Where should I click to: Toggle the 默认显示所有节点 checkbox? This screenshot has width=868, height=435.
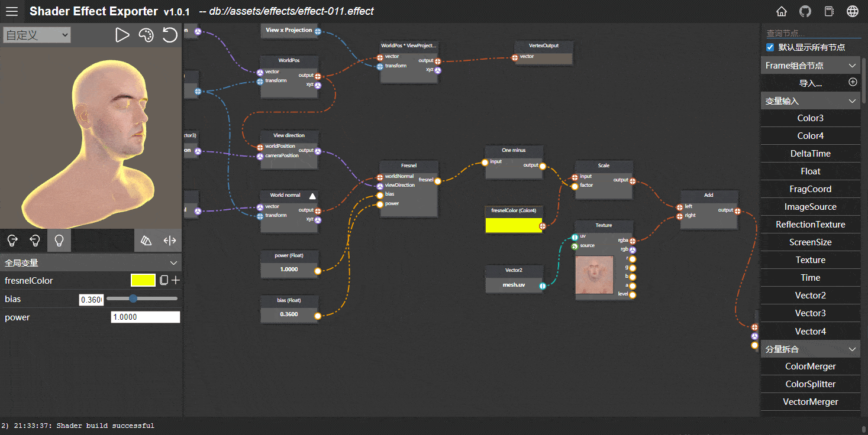pyautogui.click(x=770, y=47)
